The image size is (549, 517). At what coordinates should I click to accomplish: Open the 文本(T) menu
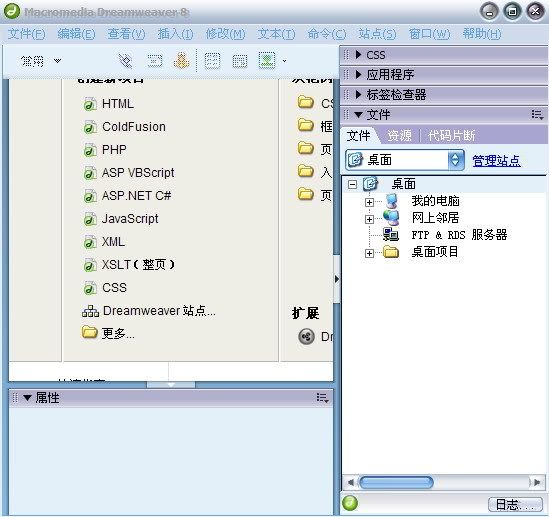276,34
